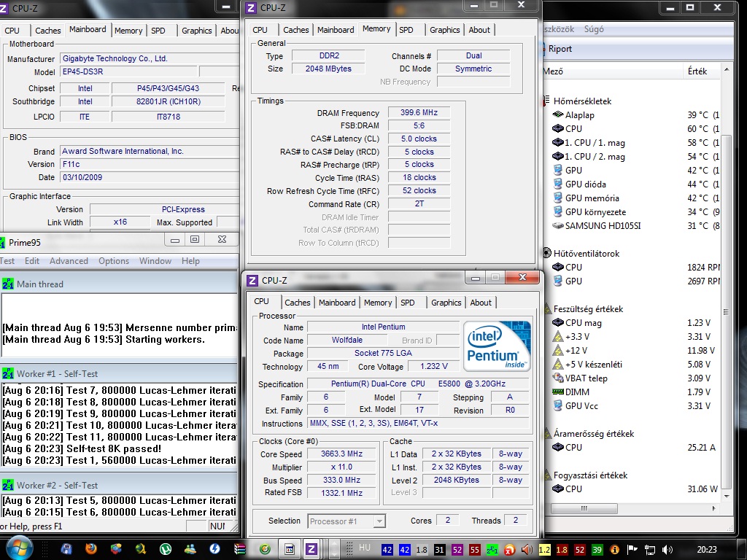Click the Riport button

[560, 49]
